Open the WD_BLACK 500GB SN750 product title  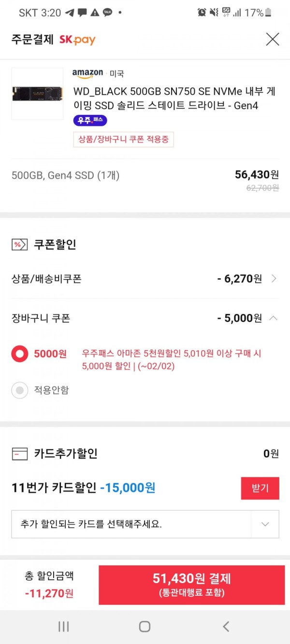(x=174, y=98)
